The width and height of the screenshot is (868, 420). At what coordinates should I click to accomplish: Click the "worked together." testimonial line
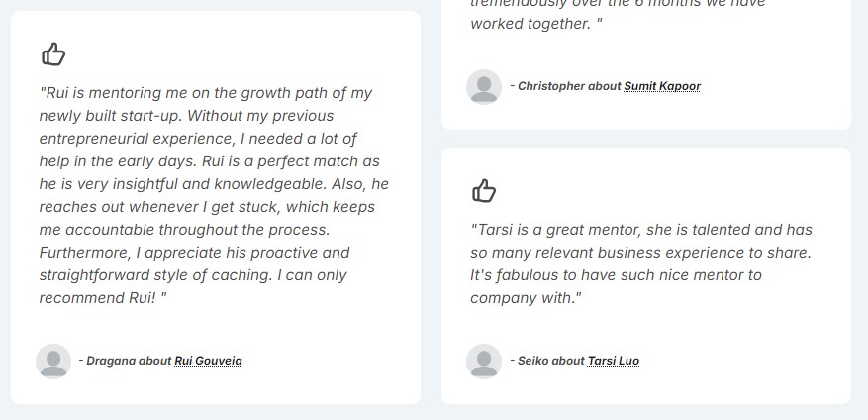535,24
